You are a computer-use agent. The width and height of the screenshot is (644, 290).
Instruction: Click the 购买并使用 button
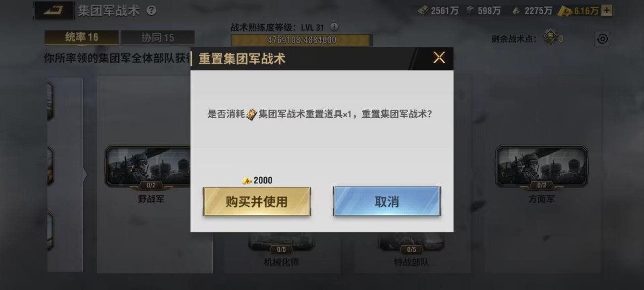tap(257, 202)
